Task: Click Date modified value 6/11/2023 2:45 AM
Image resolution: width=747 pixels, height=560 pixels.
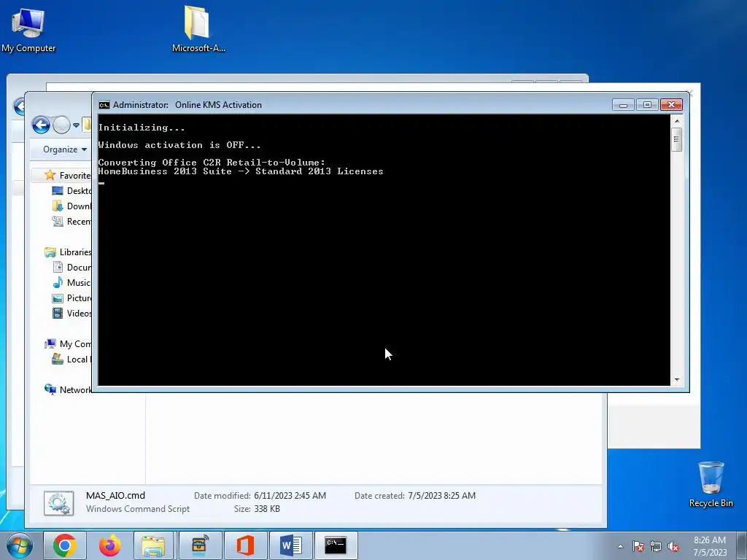Action: pyautogui.click(x=290, y=496)
